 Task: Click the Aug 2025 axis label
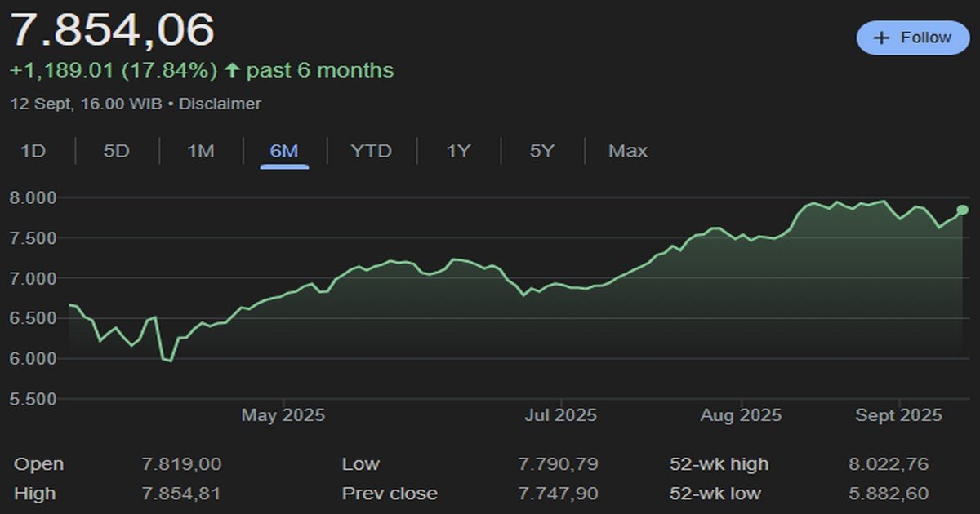pos(741,416)
